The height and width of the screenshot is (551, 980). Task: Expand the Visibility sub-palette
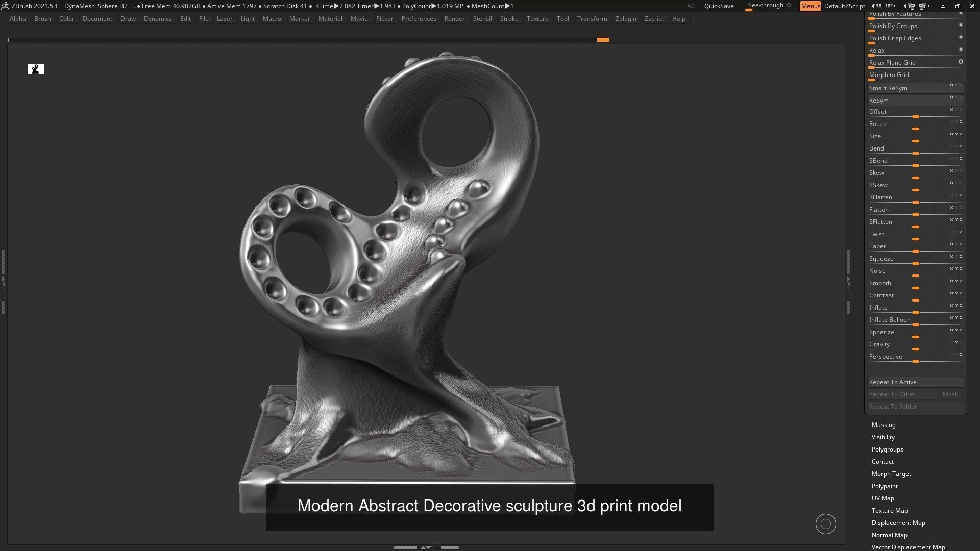click(883, 437)
